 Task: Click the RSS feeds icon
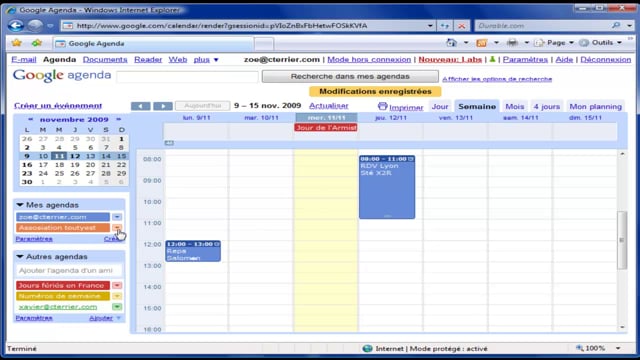482,42
